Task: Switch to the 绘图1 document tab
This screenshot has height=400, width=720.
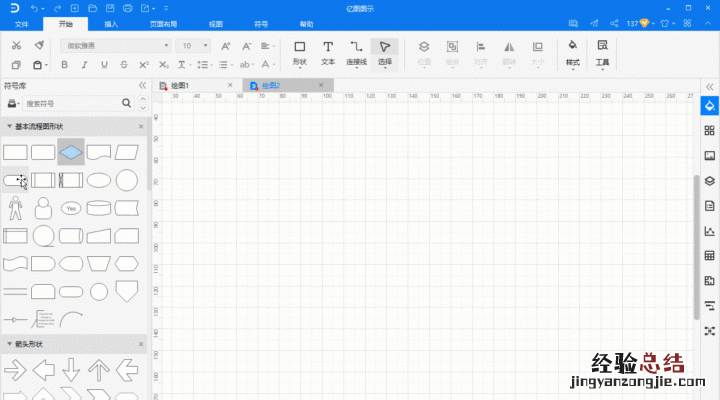Action: click(201, 86)
